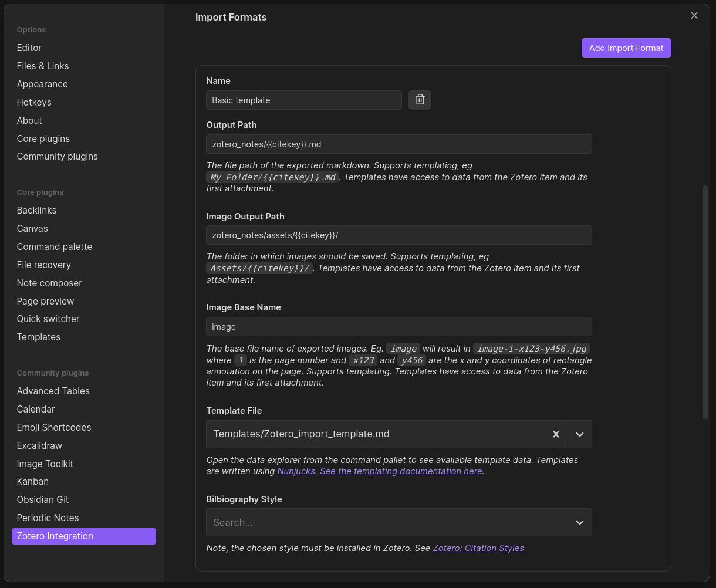Image resolution: width=716 pixels, height=588 pixels.
Task: Open Zotero: Citation Styles link
Action: [478, 548]
